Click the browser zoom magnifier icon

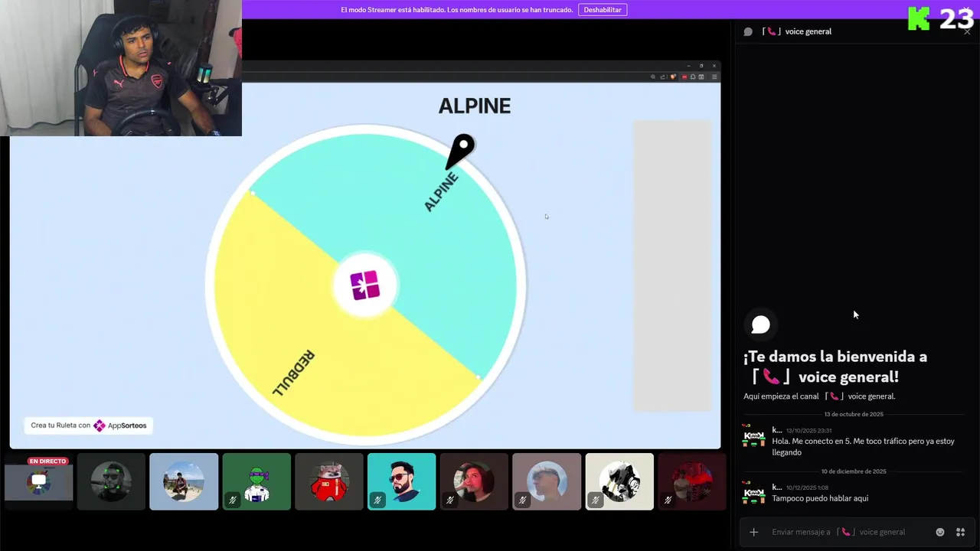click(653, 77)
